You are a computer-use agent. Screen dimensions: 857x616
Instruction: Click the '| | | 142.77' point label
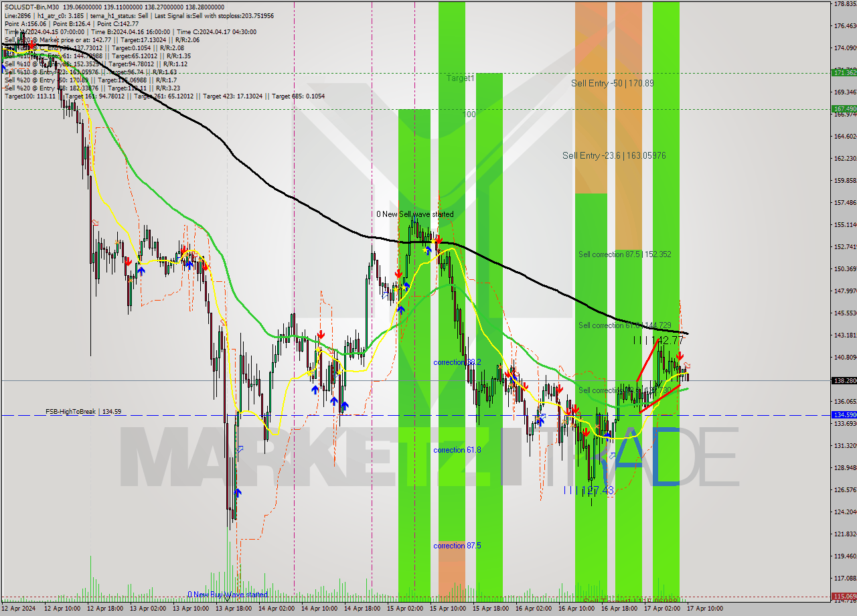[x=659, y=340]
